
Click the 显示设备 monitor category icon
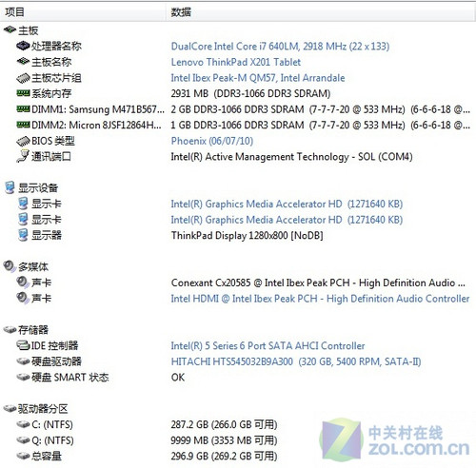click(10, 187)
